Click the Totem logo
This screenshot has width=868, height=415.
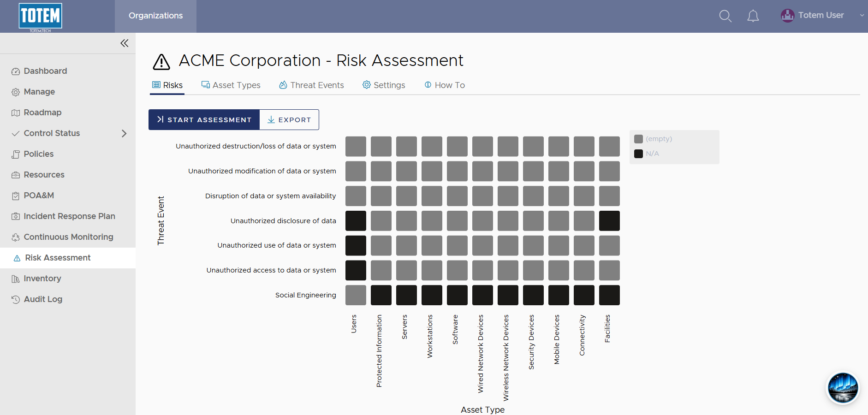pyautogui.click(x=41, y=17)
